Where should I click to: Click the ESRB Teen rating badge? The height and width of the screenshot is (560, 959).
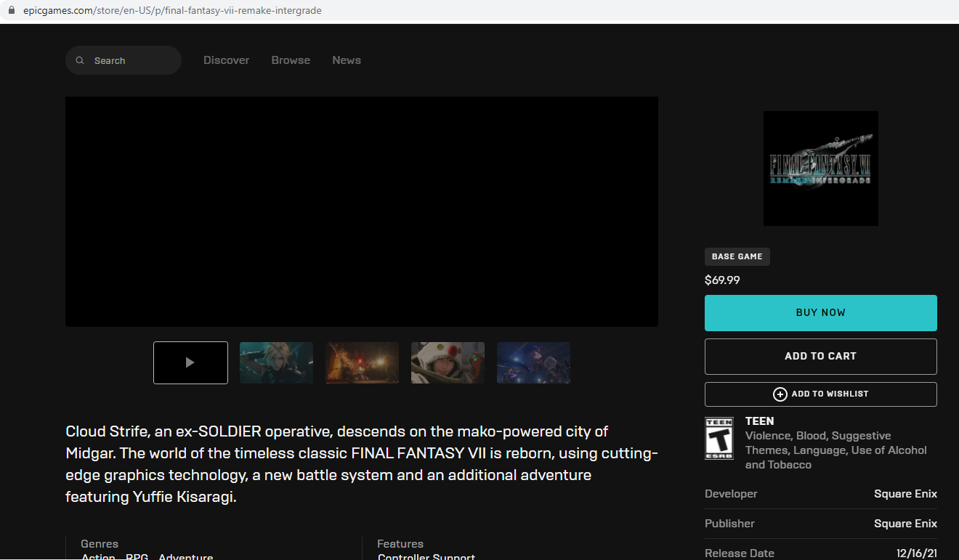click(x=719, y=438)
